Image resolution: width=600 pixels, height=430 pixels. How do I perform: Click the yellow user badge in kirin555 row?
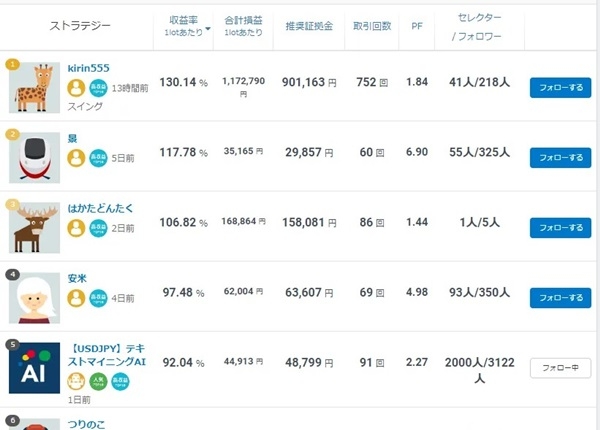coord(76,88)
